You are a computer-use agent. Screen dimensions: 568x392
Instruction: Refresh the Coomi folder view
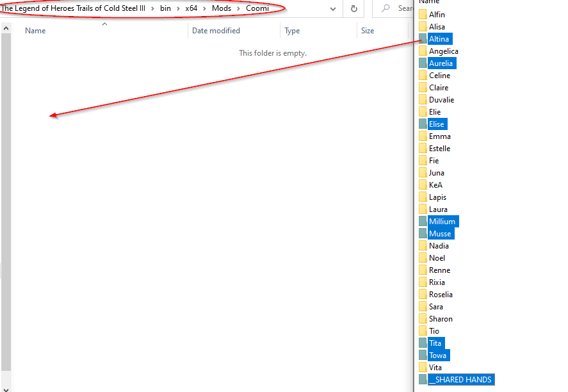[354, 8]
